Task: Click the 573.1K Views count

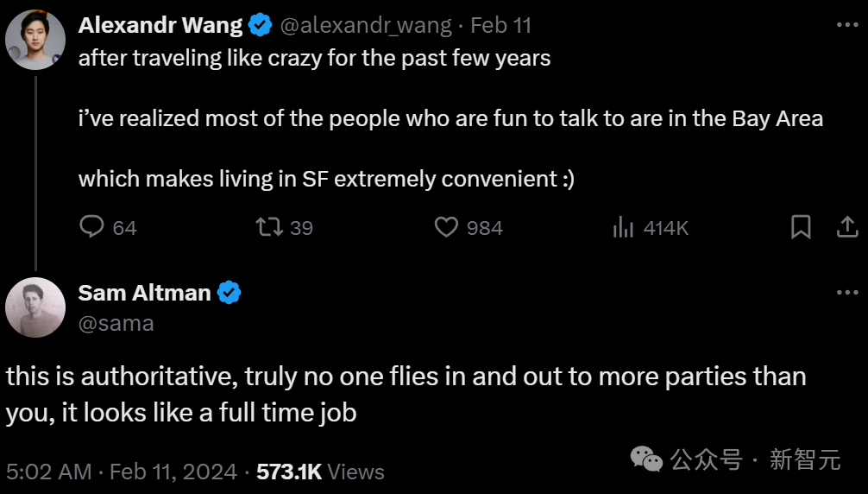Action: point(320,472)
